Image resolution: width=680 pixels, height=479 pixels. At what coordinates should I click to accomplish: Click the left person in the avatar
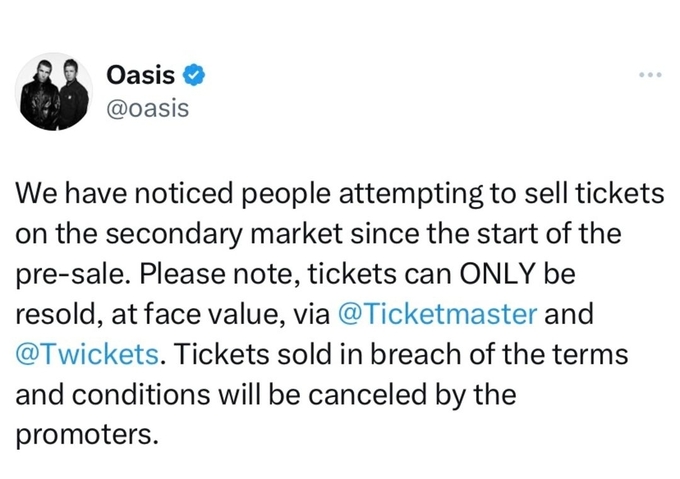pyautogui.click(x=42, y=94)
